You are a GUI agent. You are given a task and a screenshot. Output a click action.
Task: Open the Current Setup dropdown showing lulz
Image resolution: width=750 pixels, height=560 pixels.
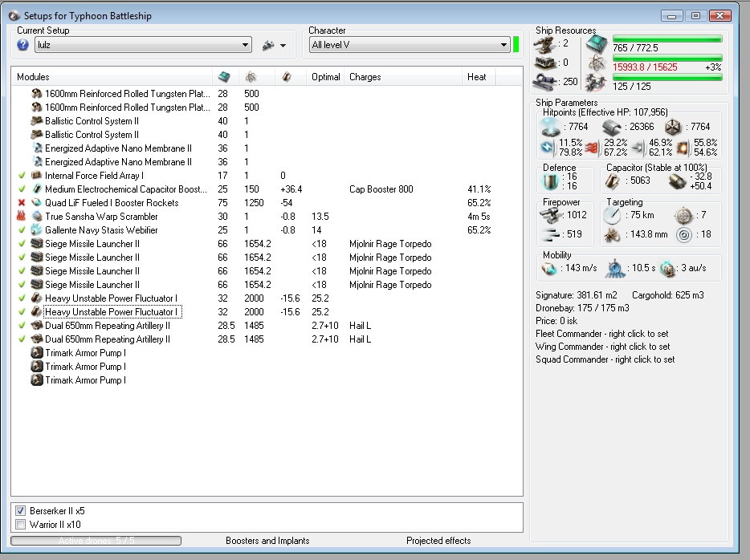[245, 46]
